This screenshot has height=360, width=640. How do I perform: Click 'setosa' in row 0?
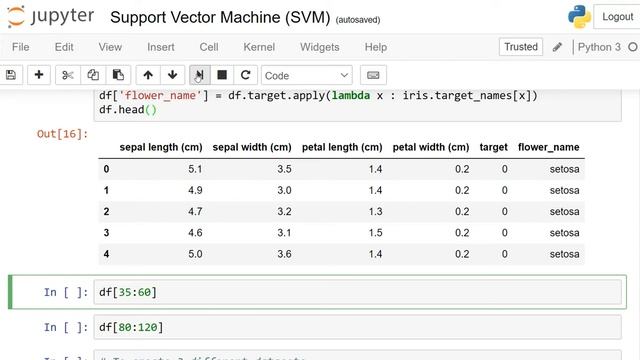pos(564,169)
